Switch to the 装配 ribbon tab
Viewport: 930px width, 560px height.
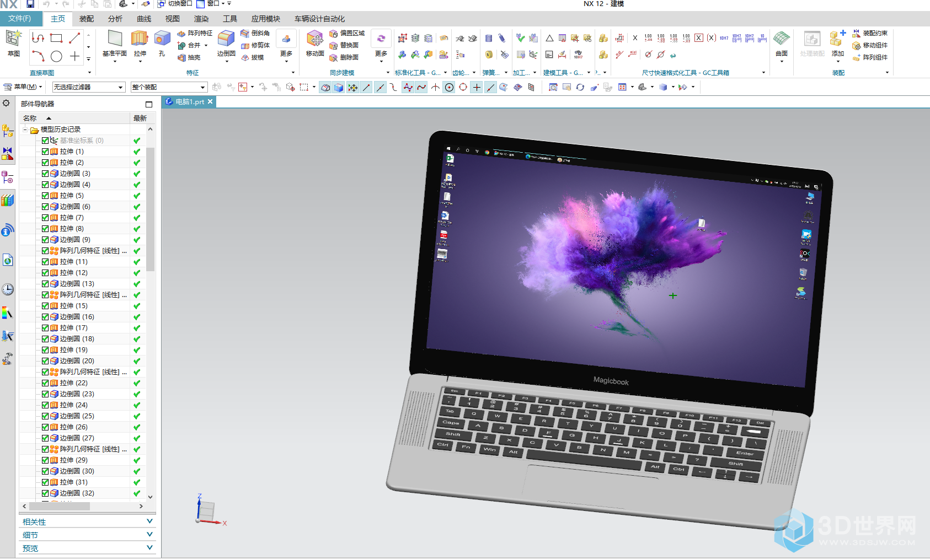click(x=87, y=19)
